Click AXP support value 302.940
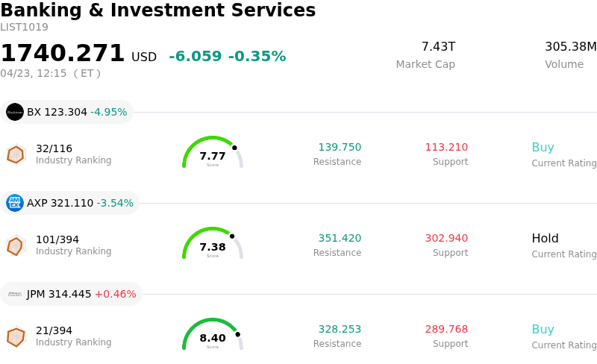The height and width of the screenshot is (364, 597). coord(446,239)
